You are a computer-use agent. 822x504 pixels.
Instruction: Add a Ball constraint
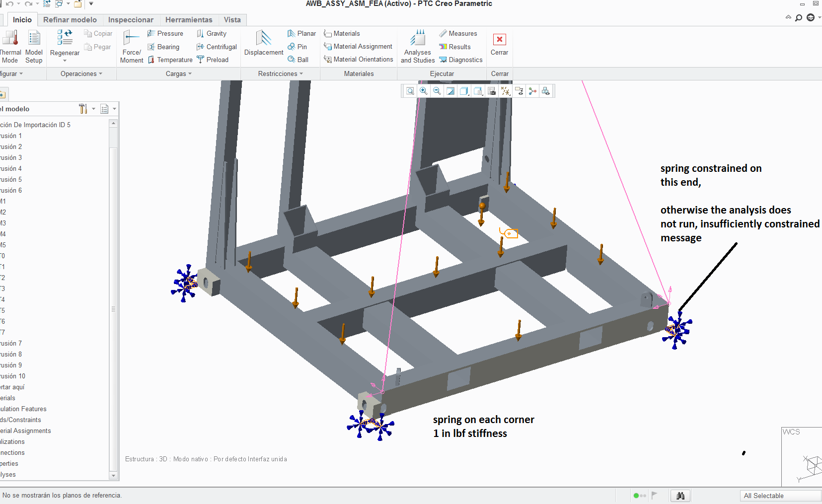coord(298,60)
